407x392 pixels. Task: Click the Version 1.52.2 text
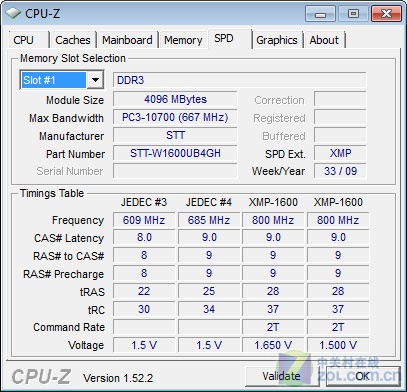click(x=118, y=378)
